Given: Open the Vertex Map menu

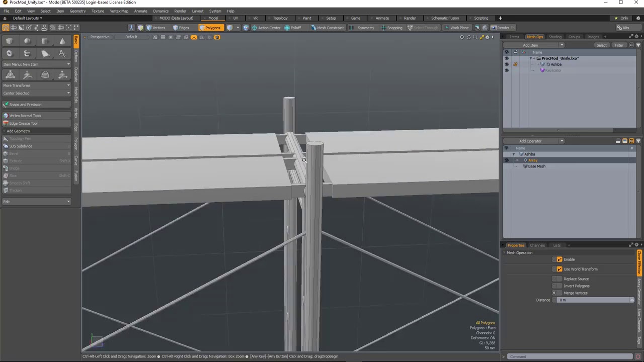Looking at the screenshot, I should [x=119, y=11].
